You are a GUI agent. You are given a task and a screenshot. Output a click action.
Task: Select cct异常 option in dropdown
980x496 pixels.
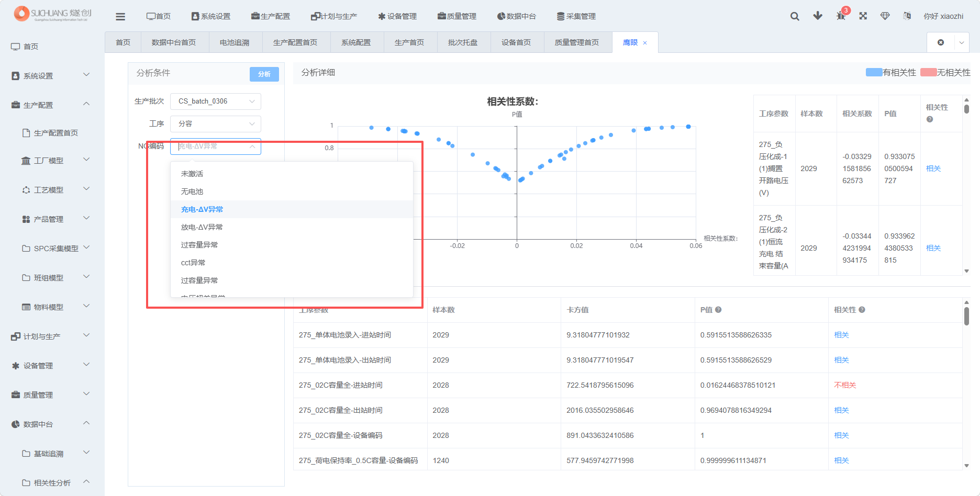pyautogui.click(x=292, y=263)
